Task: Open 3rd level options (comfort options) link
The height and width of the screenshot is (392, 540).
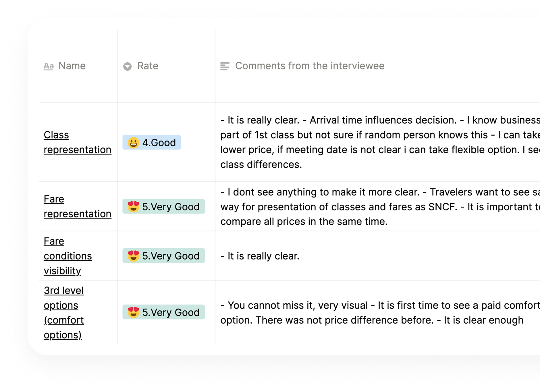Action: 64,312
